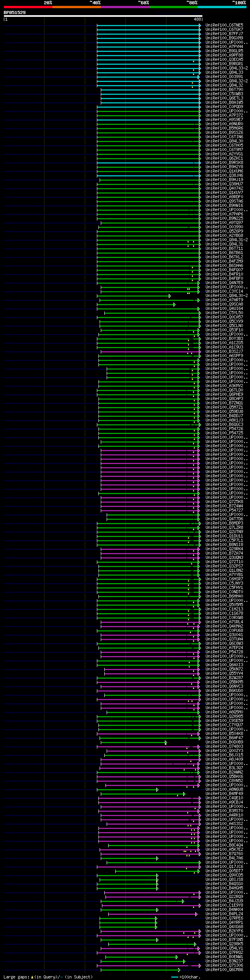Select the UniRef100_Q40742 label

pyautogui.click(x=224, y=189)
